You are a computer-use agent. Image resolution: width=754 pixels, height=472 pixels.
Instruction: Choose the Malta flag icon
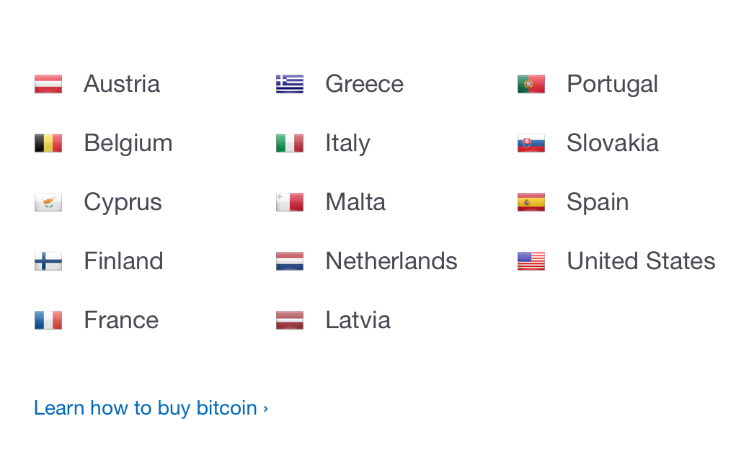(289, 202)
